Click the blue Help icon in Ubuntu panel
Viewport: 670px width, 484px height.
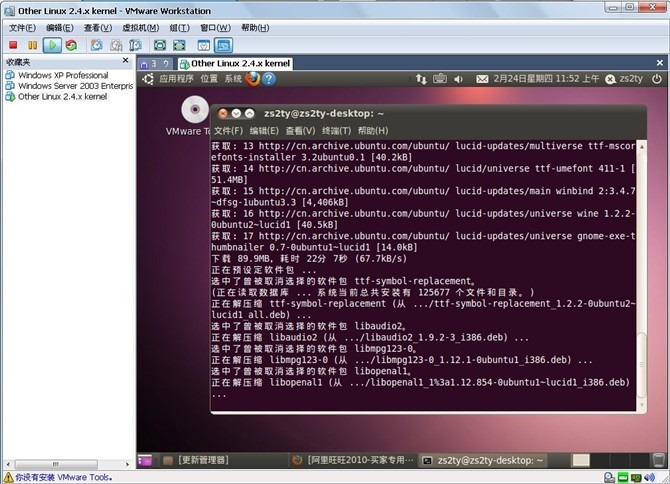pyautogui.click(x=269, y=79)
